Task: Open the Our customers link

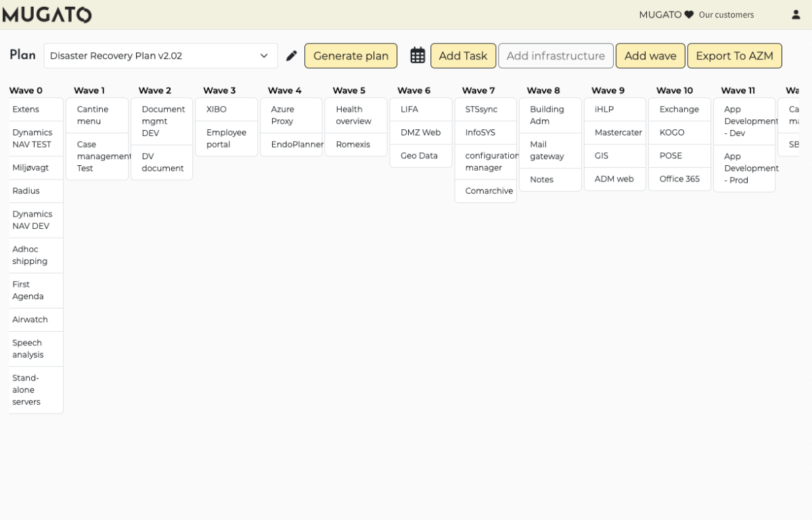Action: pyautogui.click(x=726, y=15)
